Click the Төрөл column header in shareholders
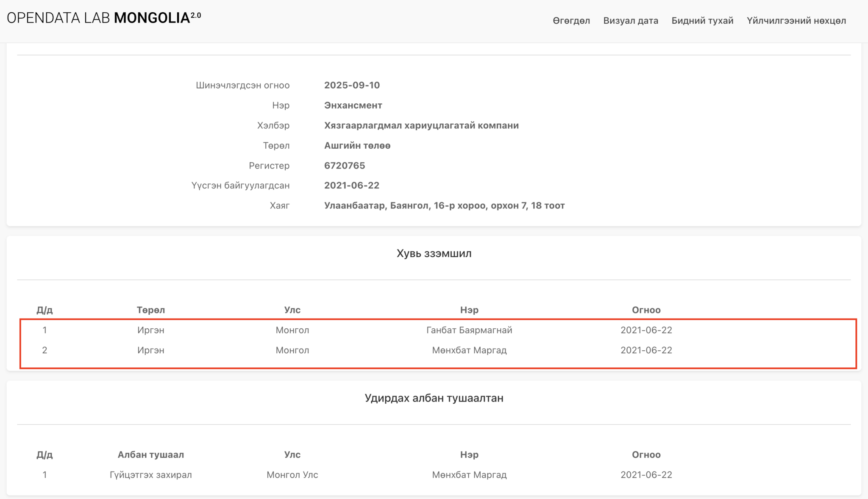Image resolution: width=868 pixels, height=499 pixels. (x=150, y=310)
